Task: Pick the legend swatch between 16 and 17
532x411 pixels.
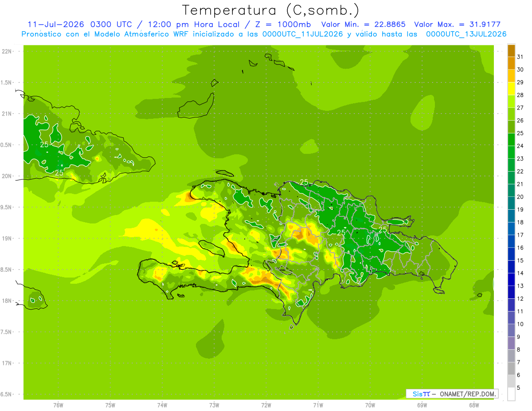Action: (x=511, y=241)
